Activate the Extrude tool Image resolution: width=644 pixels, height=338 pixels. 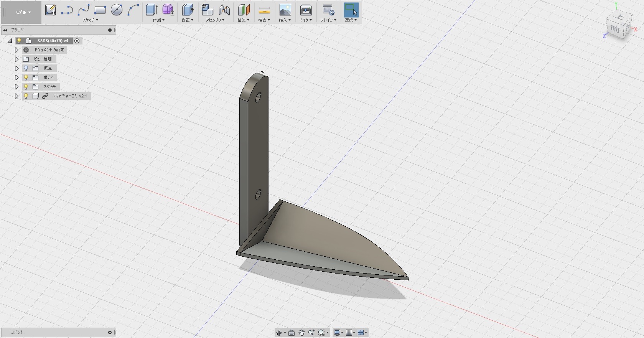coord(152,10)
